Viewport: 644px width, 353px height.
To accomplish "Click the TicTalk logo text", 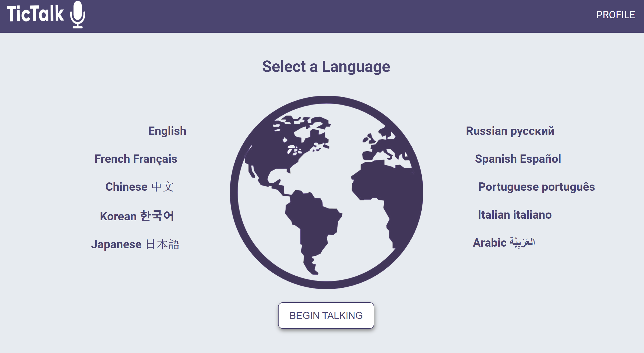I will click(35, 14).
